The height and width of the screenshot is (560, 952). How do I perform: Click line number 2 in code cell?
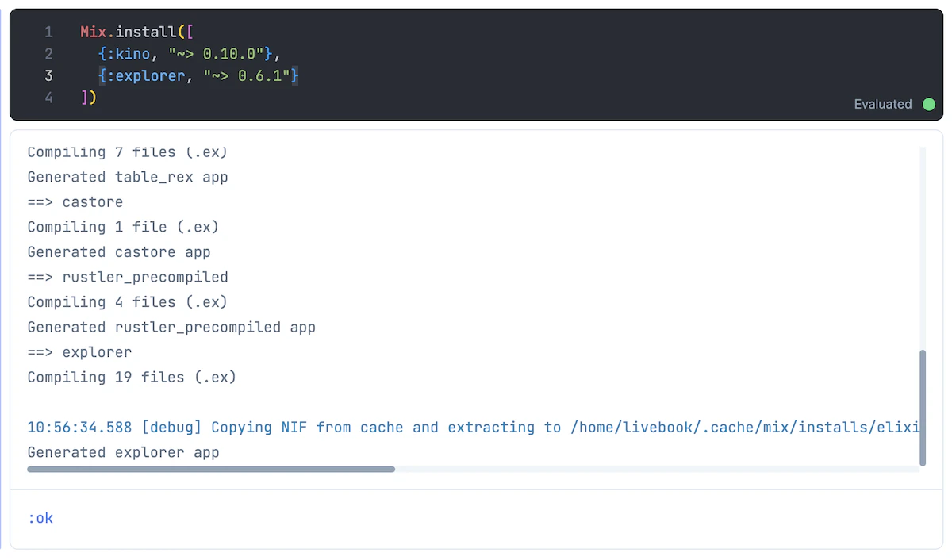click(x=49, y=54)
